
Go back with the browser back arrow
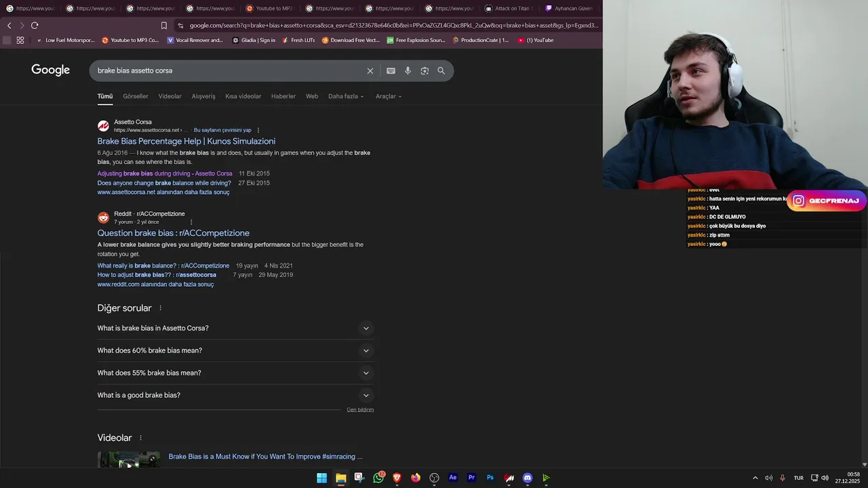point(9,25)
